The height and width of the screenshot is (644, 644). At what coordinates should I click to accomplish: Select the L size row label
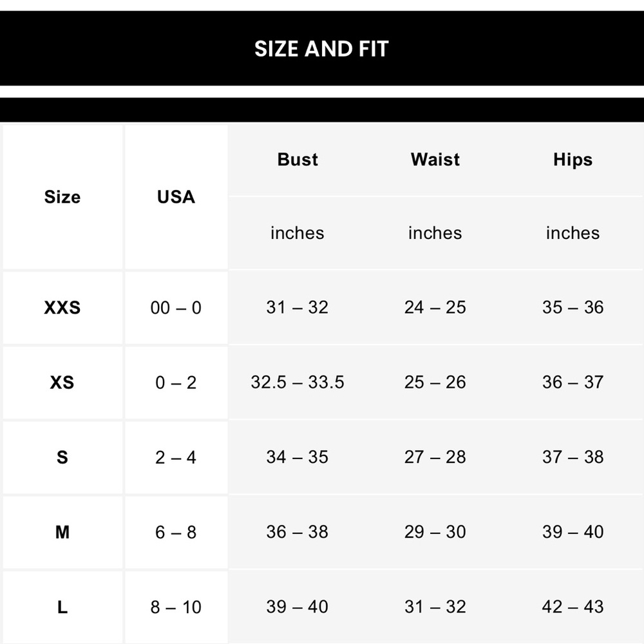62,607
